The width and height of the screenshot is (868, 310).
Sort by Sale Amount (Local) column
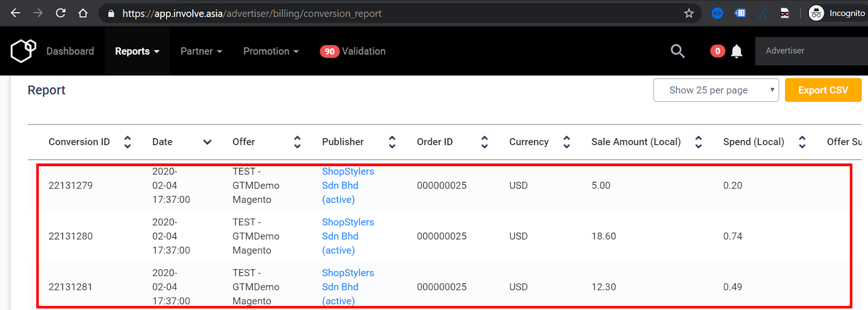[698, 142]
